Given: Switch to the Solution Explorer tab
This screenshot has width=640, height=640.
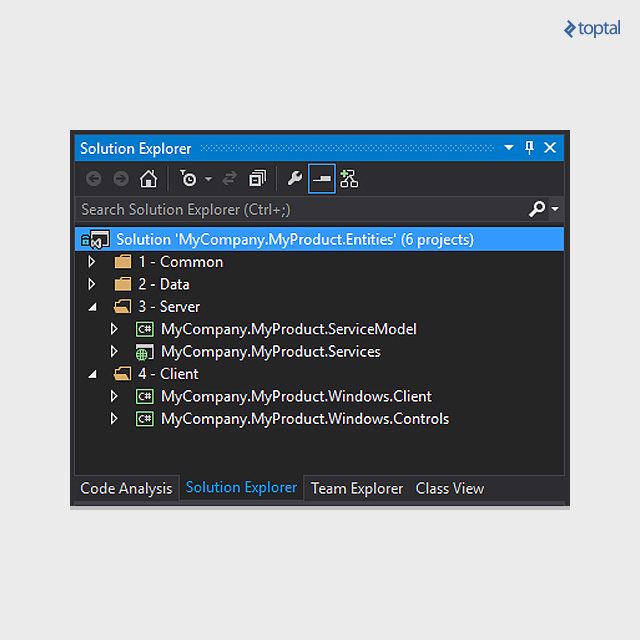Looking at the screenshot, I should point(241,487).
